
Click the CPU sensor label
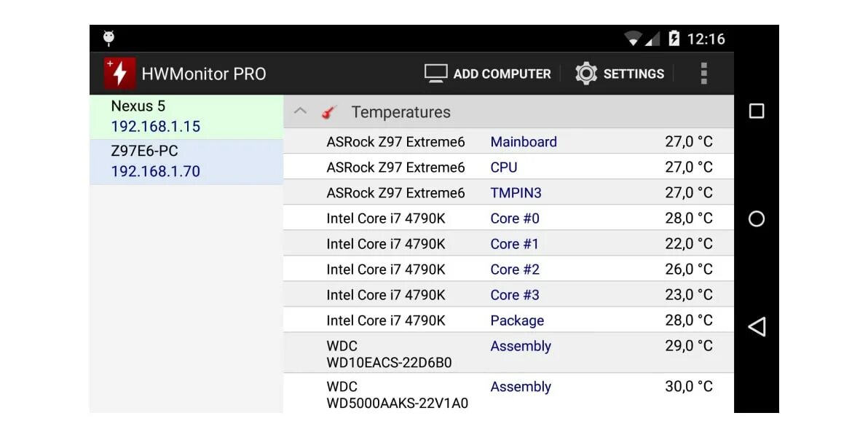504,168
